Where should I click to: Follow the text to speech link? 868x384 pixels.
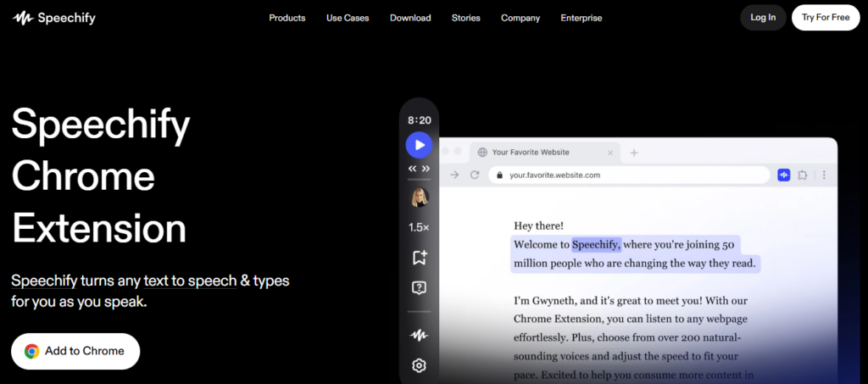coord(190,281)
